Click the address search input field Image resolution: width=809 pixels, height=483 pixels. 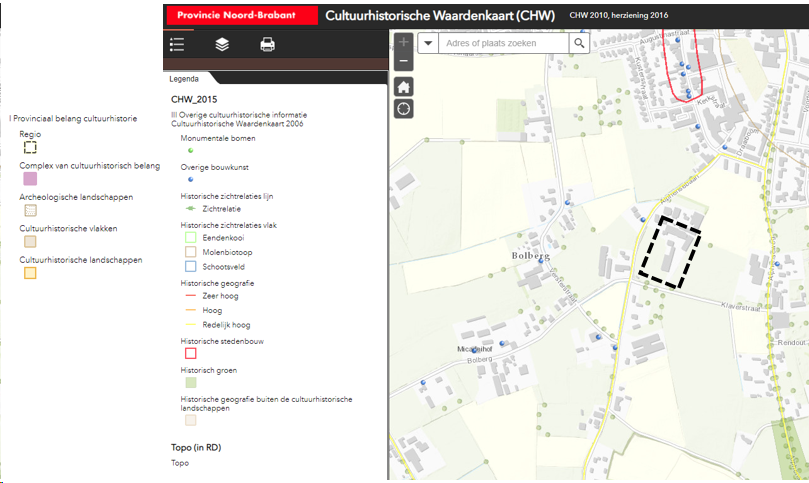pos(503,44)
